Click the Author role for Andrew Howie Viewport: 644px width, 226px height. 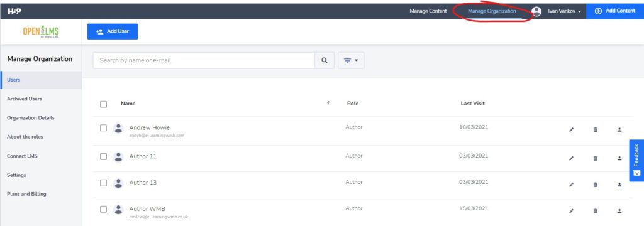(354, 127)
